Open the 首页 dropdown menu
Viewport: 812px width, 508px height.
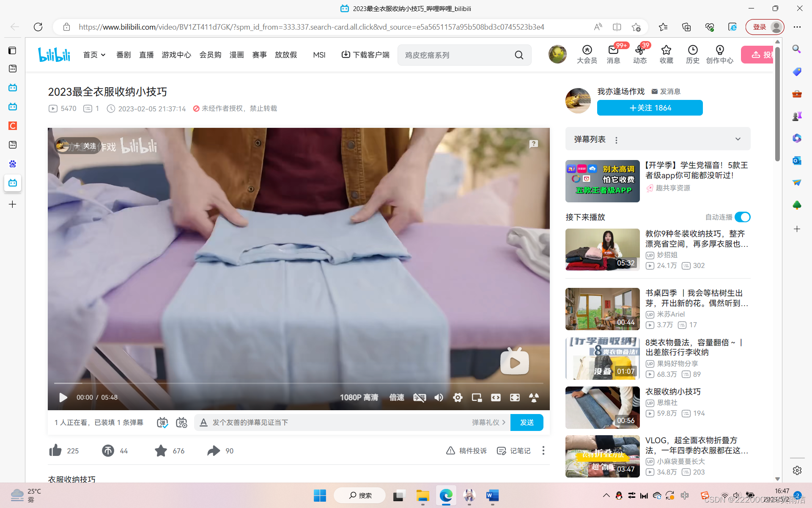94,55
